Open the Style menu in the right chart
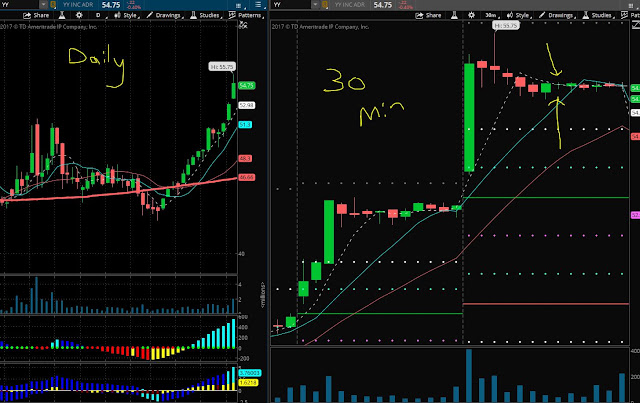Image resolution: width=640 pixels, height=403 pixels. click(x=519, y=16)
